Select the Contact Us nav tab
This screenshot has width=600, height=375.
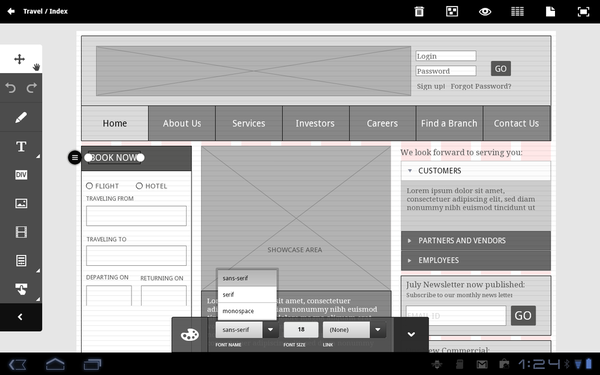tap(517, 123)
